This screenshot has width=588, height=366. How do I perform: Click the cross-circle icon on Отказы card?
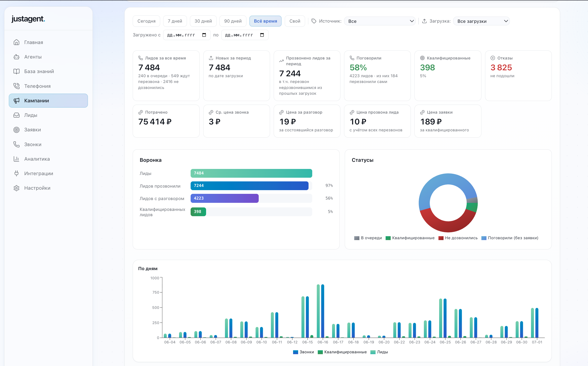[x=493, y=58]
